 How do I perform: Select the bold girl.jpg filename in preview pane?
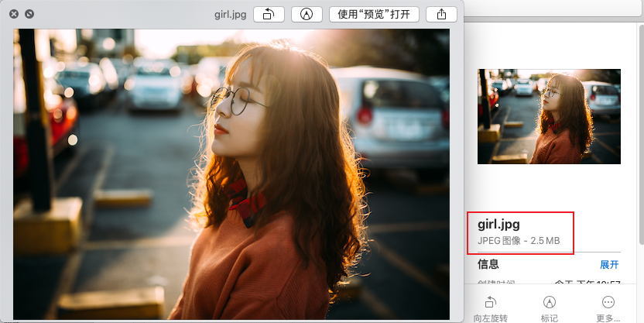498,225
